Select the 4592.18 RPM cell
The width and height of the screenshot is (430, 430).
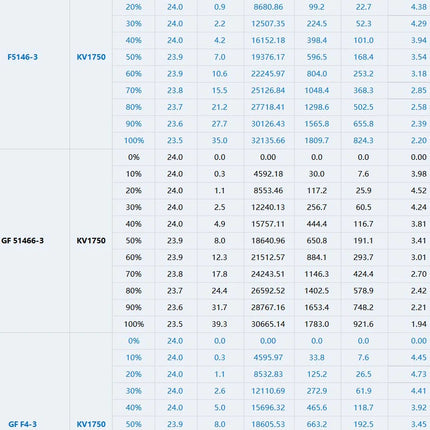pos(268,174)
